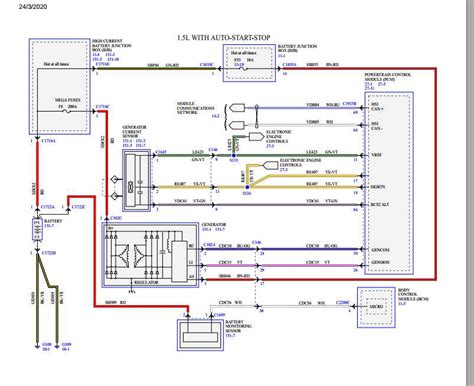Select the Mega Fuse F8 200A fuse symbol
Viewport: 474px width, 386px height.
tap(67, 112)
